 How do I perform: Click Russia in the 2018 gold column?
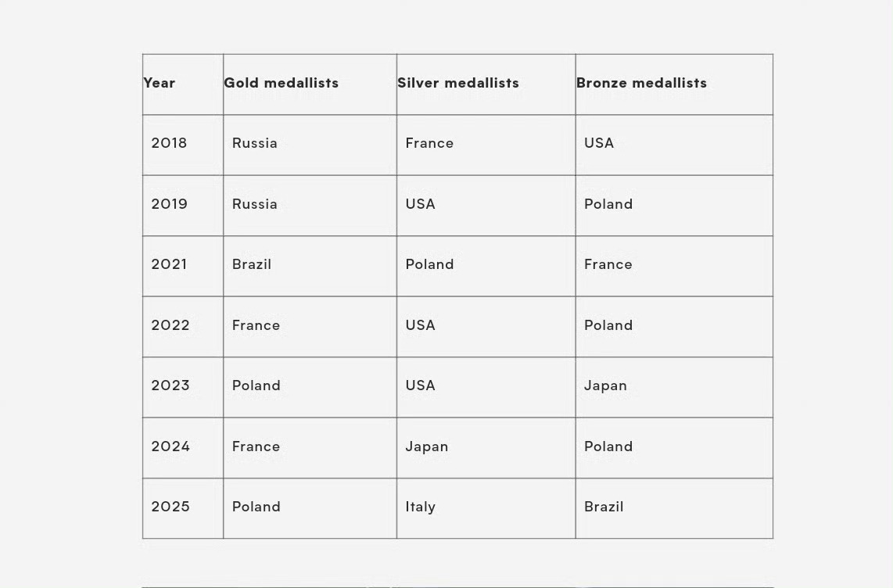pyautogui.click(x=255, y=143)
